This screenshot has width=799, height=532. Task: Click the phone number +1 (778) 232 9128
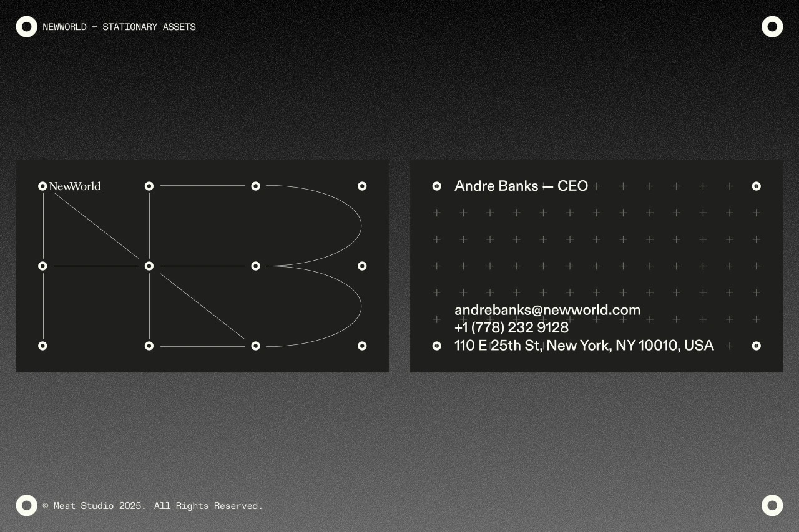(511, 327)
